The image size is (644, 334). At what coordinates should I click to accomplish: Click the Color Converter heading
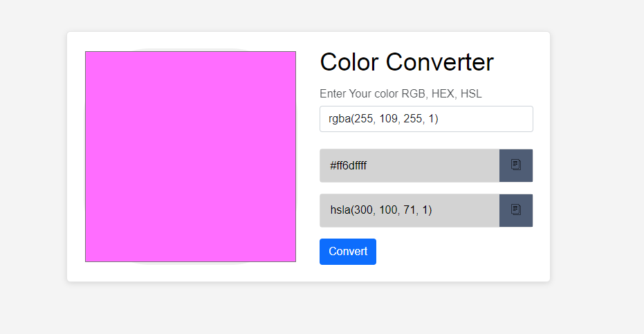(407, 62)
